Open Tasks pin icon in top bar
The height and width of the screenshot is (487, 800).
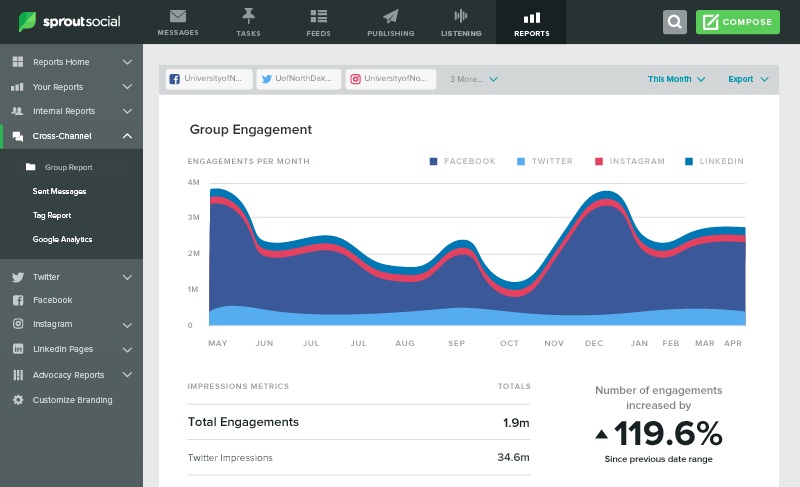[x=248, y=16]
